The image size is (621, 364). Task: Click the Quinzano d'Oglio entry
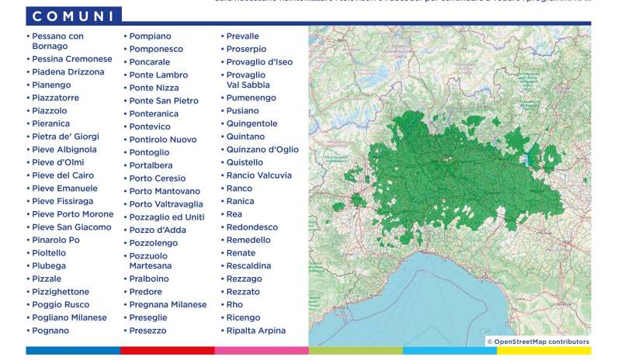(x=262, y=150)
